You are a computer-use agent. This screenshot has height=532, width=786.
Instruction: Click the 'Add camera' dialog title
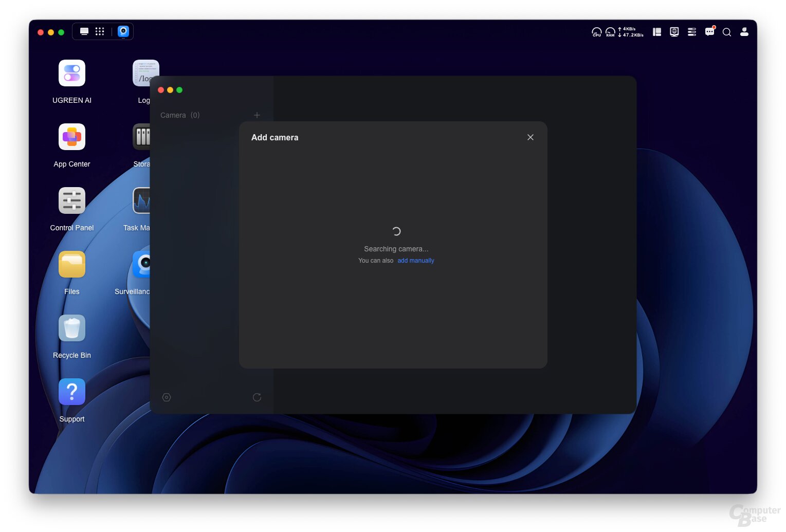(275, 137)
